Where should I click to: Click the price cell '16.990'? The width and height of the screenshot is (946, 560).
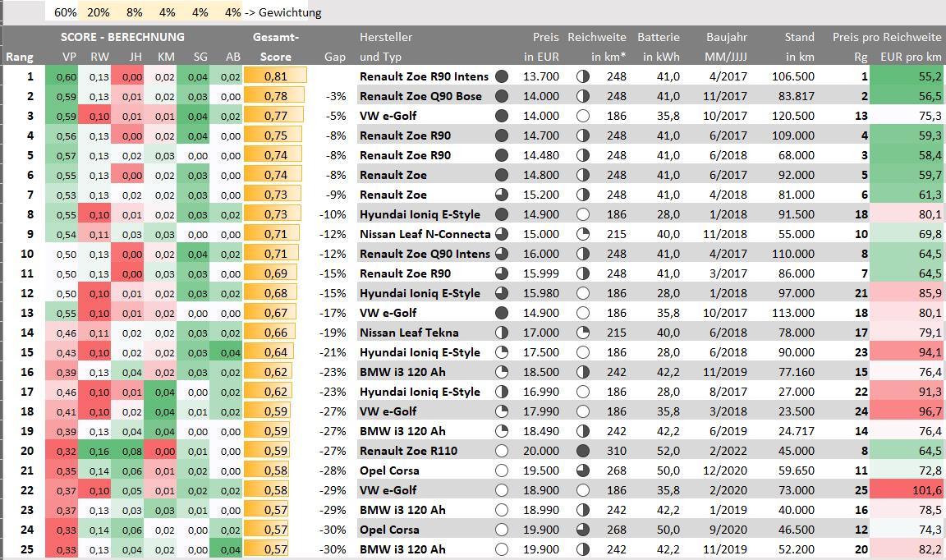pyautogui.click(x=541, y=392)
